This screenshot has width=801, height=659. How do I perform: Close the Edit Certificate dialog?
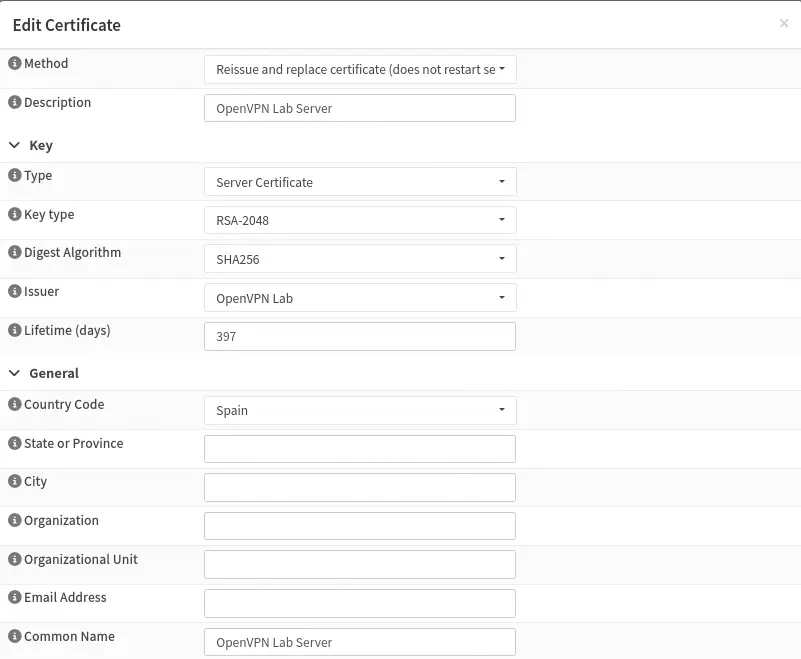(783, 24)
